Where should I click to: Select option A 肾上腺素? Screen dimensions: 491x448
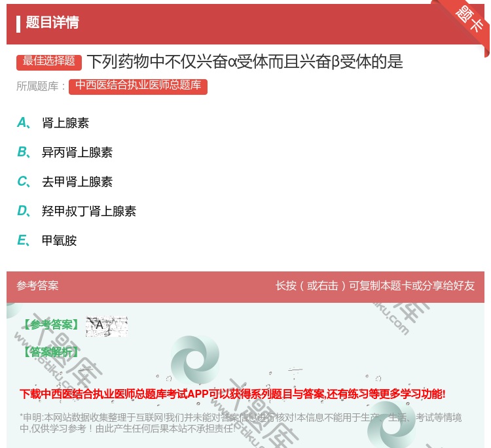53,123
